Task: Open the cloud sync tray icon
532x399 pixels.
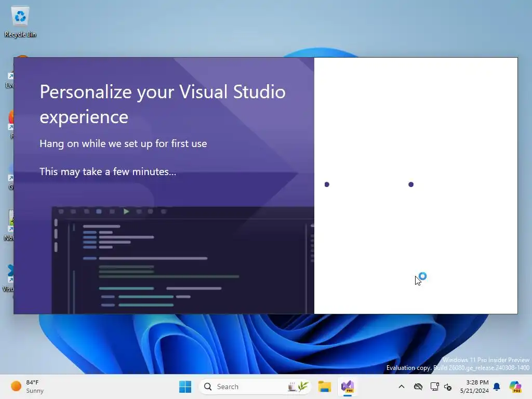Action: (x=418, y=387)
